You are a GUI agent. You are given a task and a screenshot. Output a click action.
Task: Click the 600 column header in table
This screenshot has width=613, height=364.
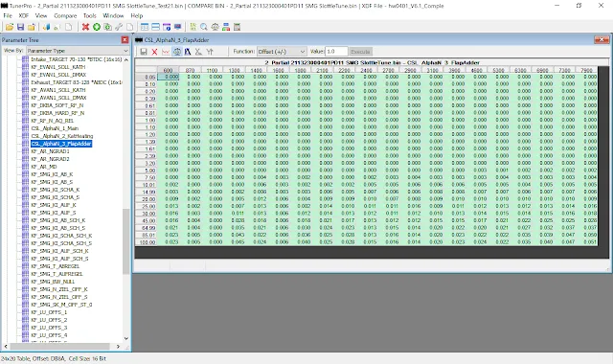169,70
